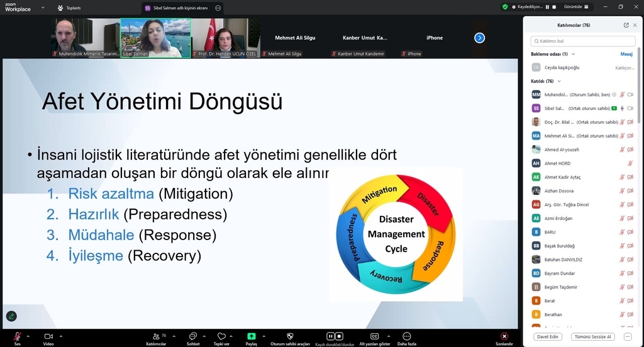Click the encryption shield icon in title bar

[505, 7]
